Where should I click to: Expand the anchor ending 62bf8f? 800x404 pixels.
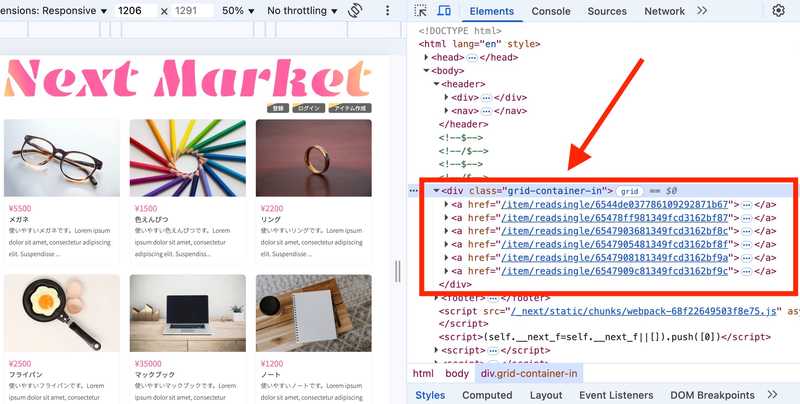(x=446, y=244)
